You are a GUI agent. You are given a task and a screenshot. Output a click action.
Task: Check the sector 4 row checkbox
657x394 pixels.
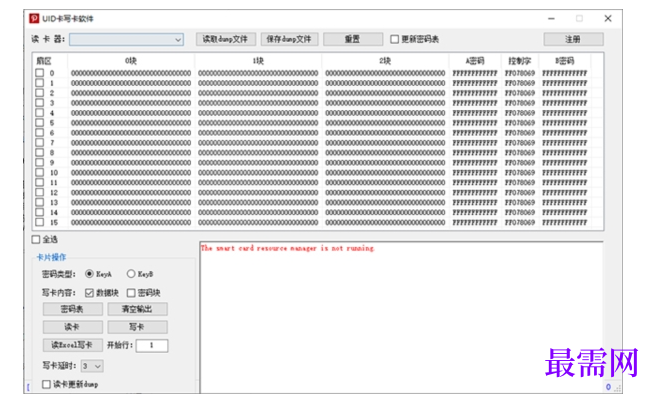point(40,113)
